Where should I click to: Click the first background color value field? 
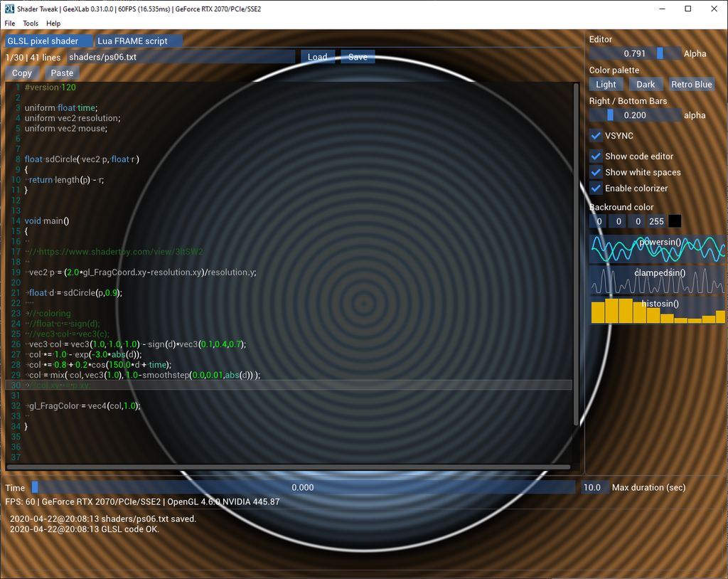coord(599,221)
